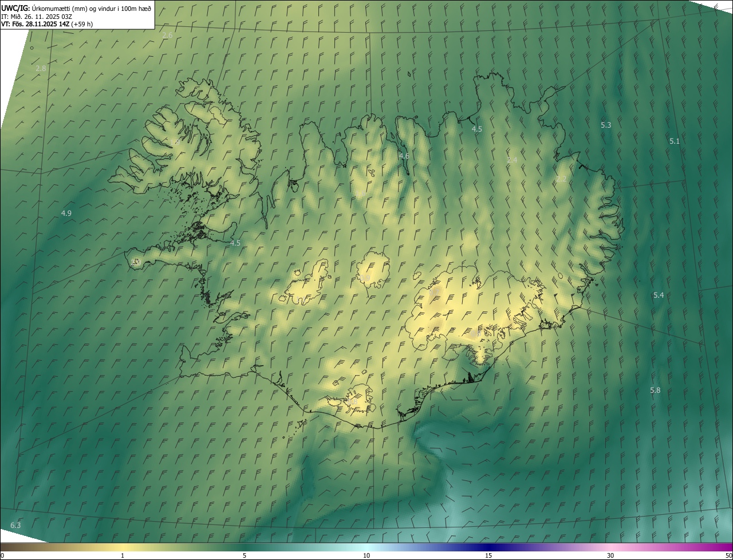Click the map value label '2.2'
The height and width of the screenshot is (560, 733).
561,179
